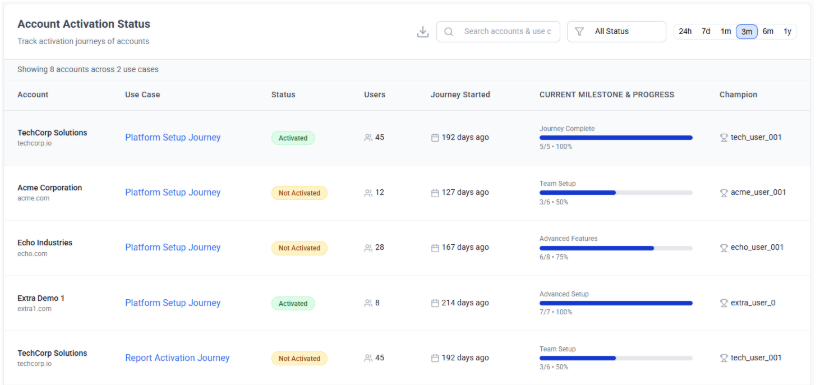Click the Extra Demo 1 account name

tap(41, 299)
